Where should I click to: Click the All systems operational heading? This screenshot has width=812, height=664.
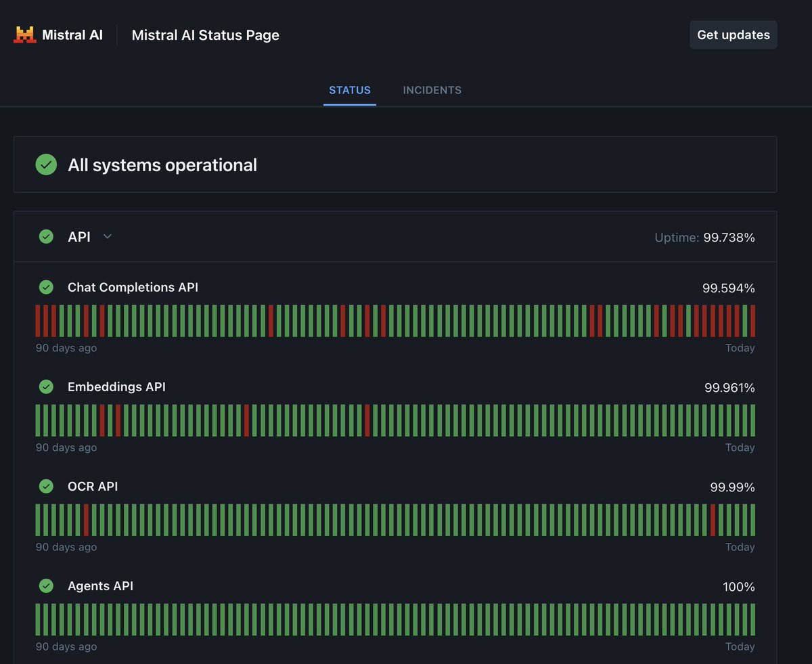tap(162, 164)
